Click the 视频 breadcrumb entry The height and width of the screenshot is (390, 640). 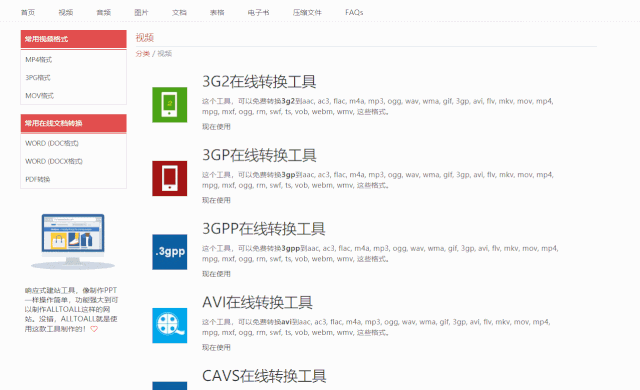164,53
